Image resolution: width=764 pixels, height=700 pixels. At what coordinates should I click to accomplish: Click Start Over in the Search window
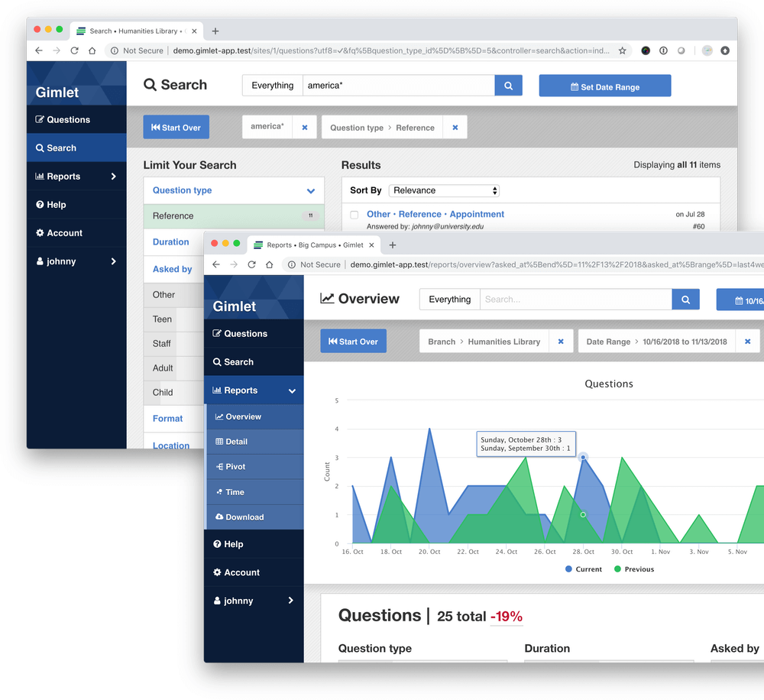176,127
